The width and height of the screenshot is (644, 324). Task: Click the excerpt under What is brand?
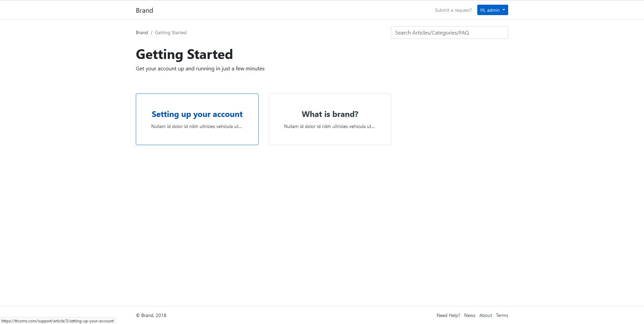tap(329, 126)
